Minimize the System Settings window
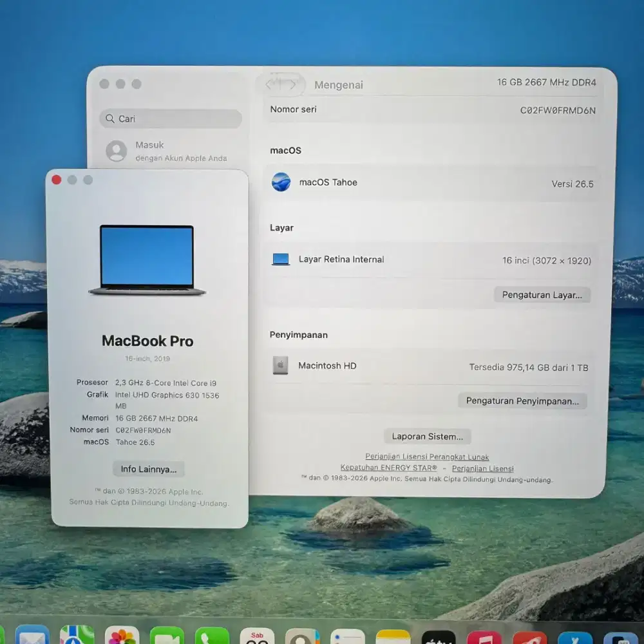644x644 pixels. click(120, 84)
